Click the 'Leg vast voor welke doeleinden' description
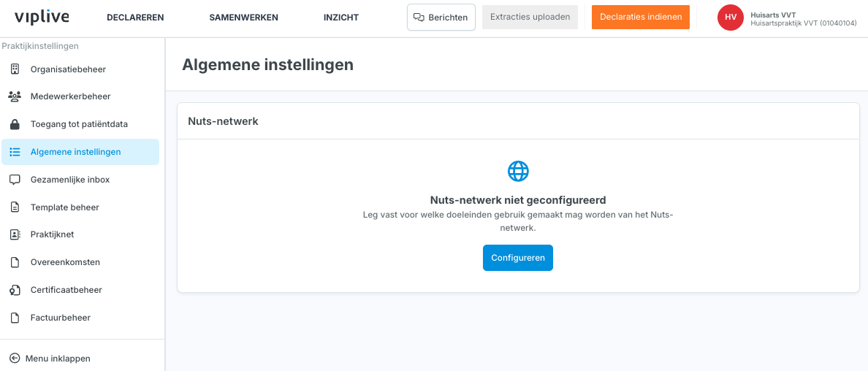Viewport: 868px width, 371px height. point(518,221)
